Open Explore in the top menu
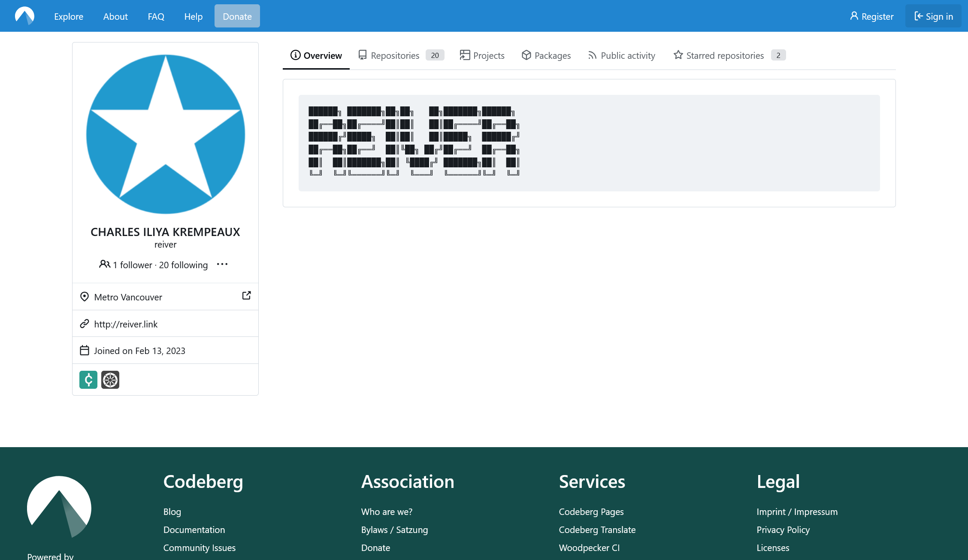Image resolution: width=968 pixels, height=560 pixels. pyautogui.click(x=69, y=16)
